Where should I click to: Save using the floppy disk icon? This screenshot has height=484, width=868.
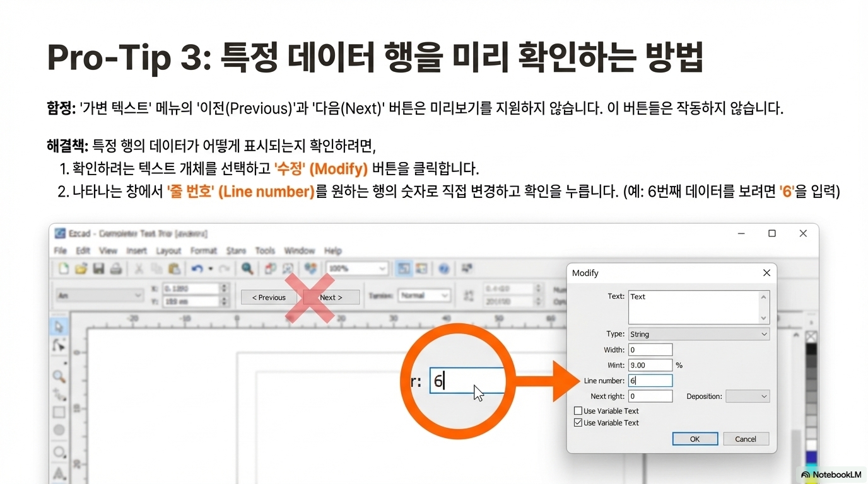pos(98,268)
